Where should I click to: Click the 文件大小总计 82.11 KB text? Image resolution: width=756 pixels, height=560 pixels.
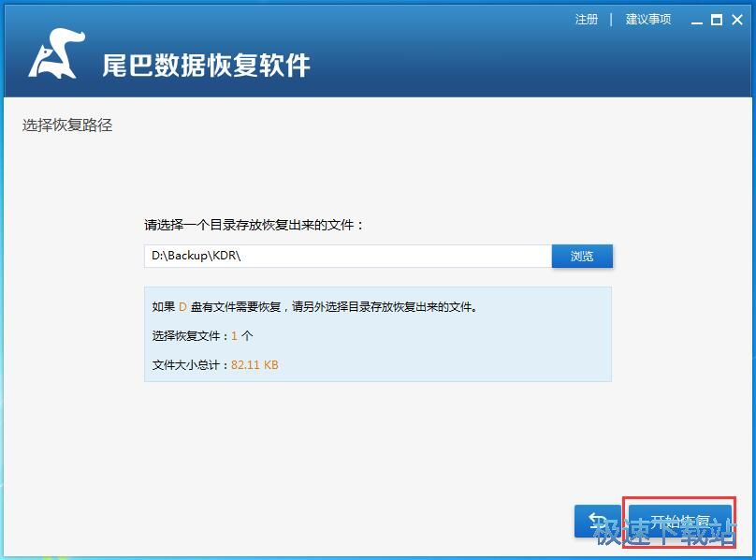point(215,365)
